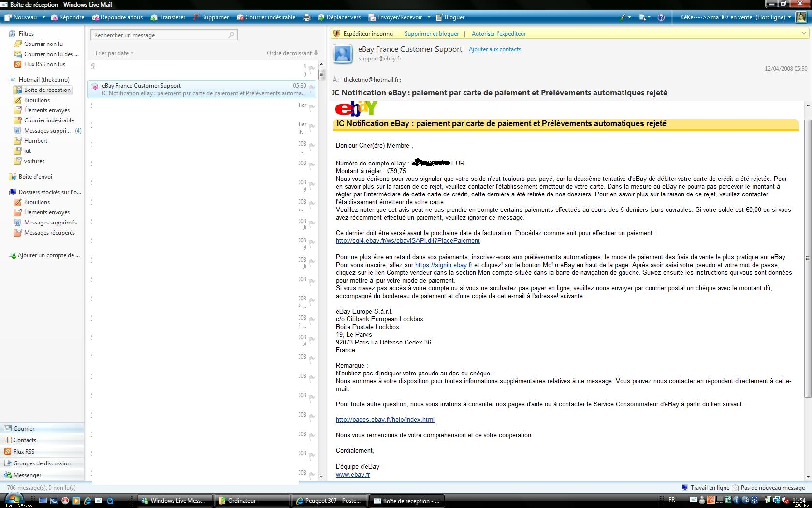The width and height of the screenshot is (812, 508).
Task: Click the message list scrollbar thumb
Action: [x=322, y=75]
